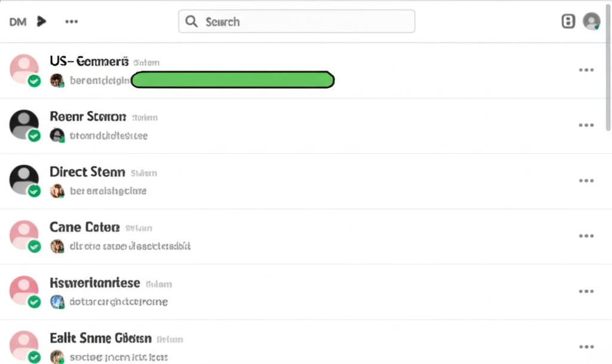Open three-dot menu for Cane Coten row

tap(586, 236)
